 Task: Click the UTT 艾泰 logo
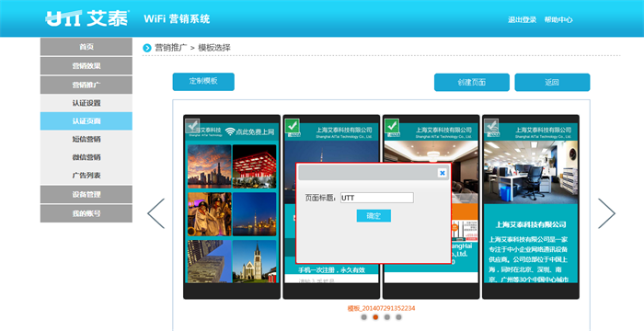click(87, 18)
